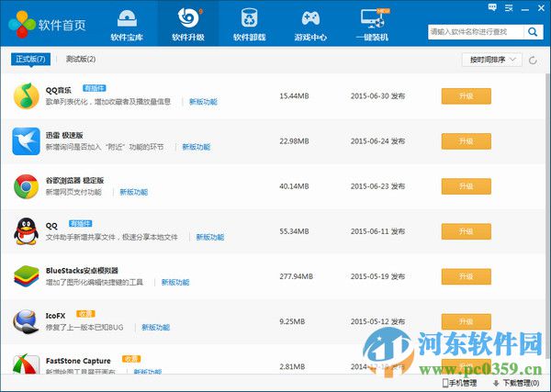Click the 2015-05-12 发布 date

[x=377, y=321]
